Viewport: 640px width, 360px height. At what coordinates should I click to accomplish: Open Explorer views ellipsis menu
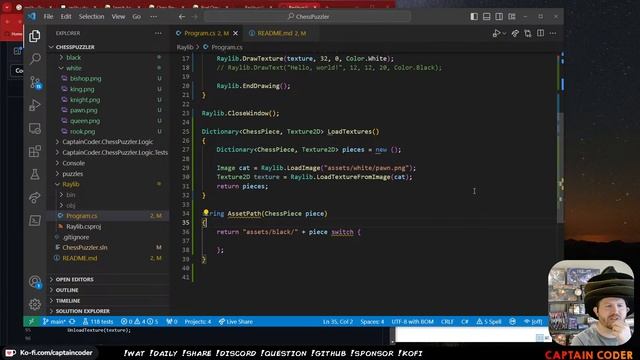(158, 33)
